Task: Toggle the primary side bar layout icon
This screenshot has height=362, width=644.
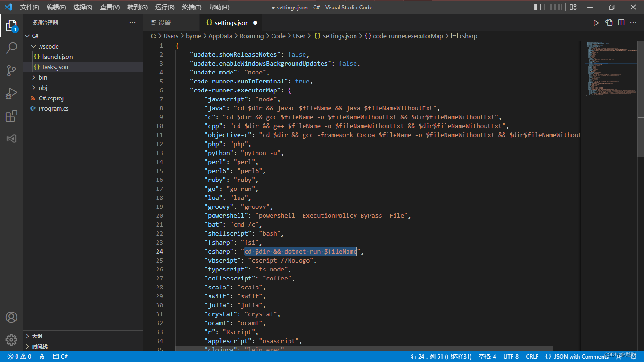Action: click(x=537, y=7)
